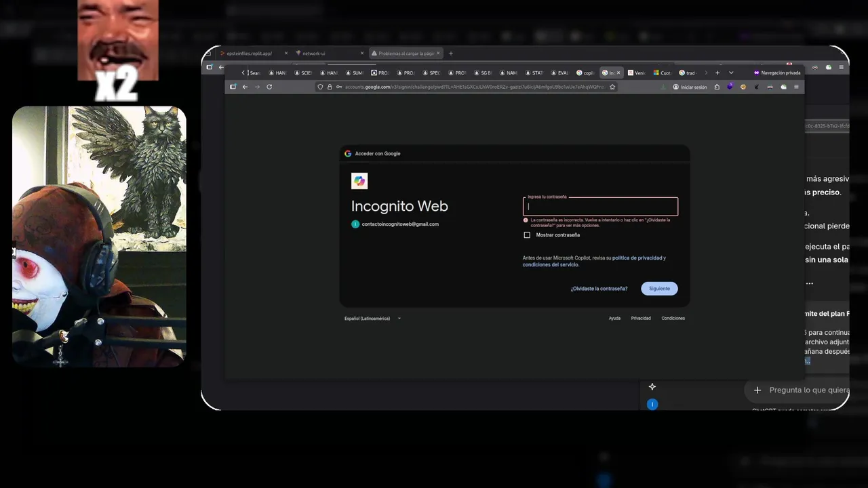Switch to the Cuota tab
Image resolution: width=868 pixels, height=488 pixels.
click(x=663, y=73)
